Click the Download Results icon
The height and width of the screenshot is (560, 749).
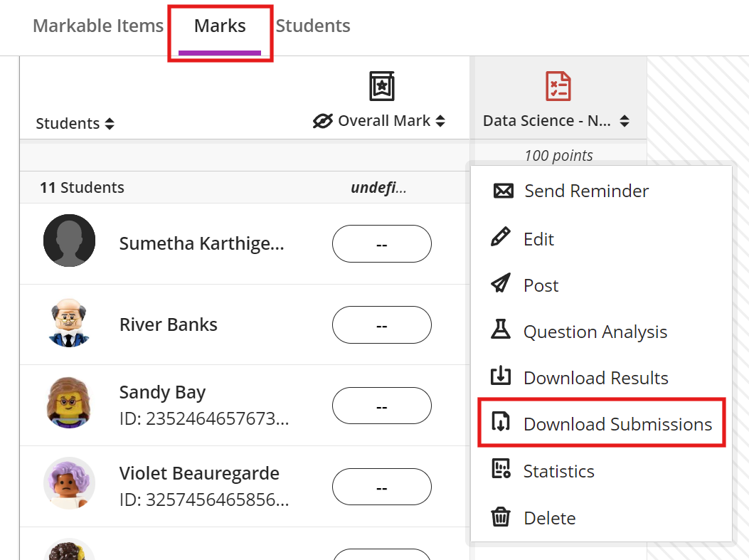pos(501,375)
